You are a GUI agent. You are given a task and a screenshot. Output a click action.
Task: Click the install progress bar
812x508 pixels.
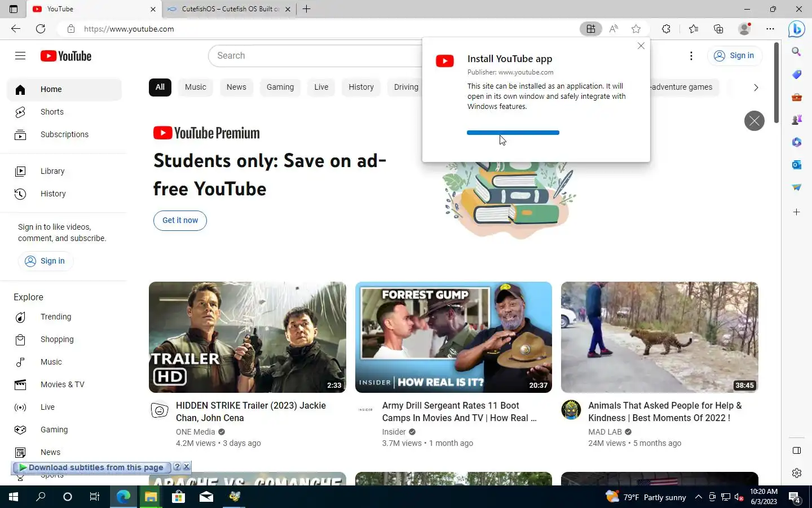pos(513,133)
